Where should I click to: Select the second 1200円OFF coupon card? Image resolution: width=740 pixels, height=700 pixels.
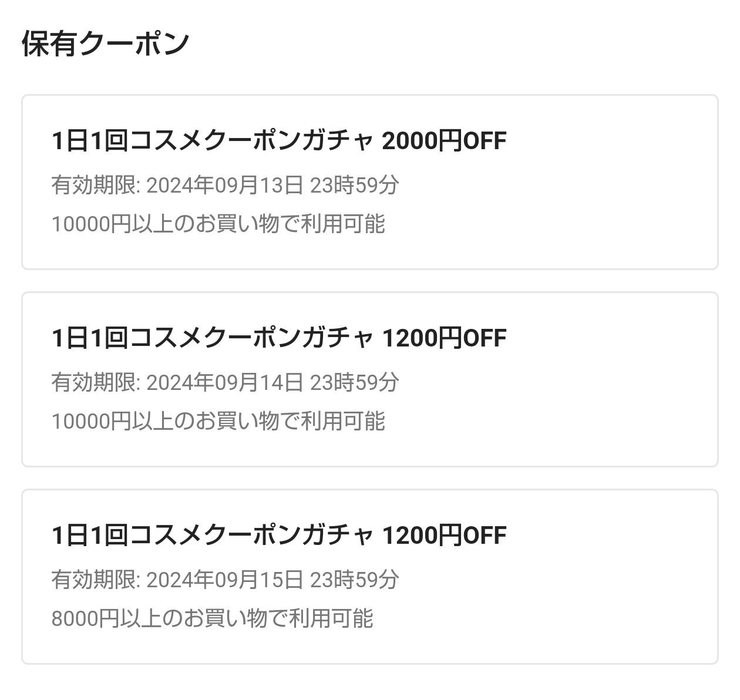[370, 574]
